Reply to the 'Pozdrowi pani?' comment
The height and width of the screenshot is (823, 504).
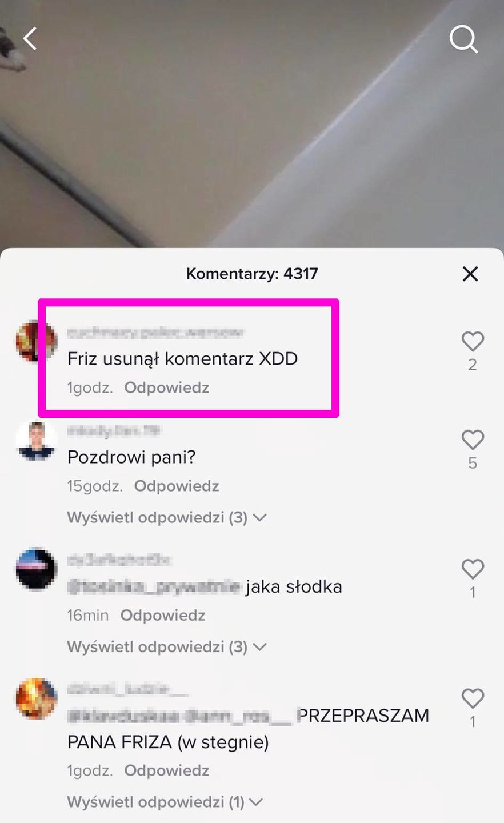pos(177,486)
